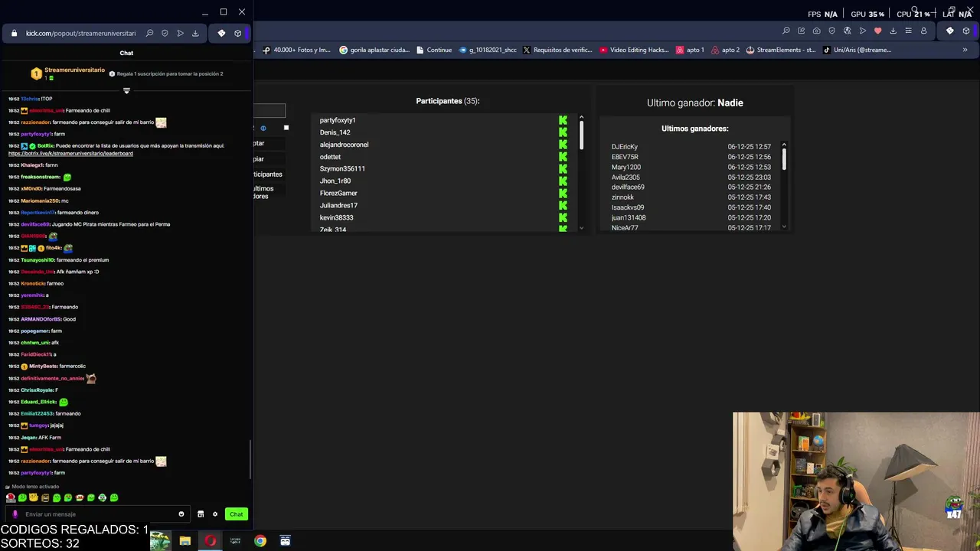Click the send/flow arrow icon in the Kick popout address bar

point(180,33)
